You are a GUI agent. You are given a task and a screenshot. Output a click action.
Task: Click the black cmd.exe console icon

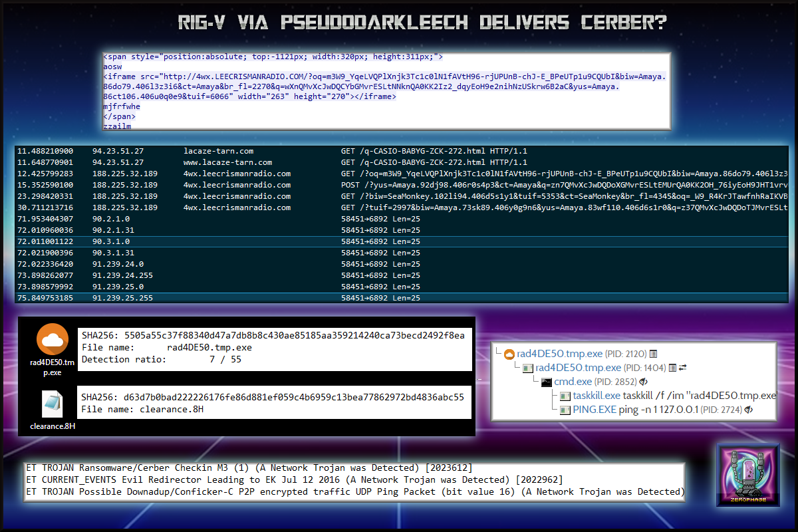point(547,382)
